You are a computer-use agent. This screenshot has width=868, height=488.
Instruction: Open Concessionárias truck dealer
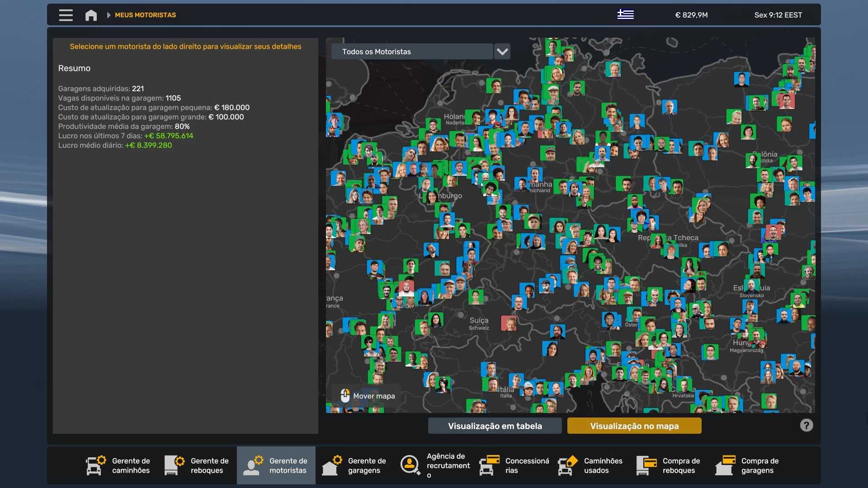514,465
